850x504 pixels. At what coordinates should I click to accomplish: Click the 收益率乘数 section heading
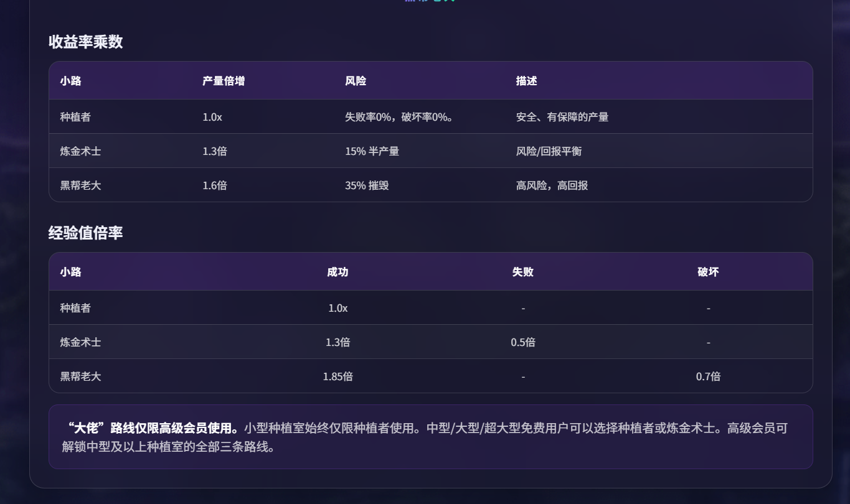[x=85, y=42]
